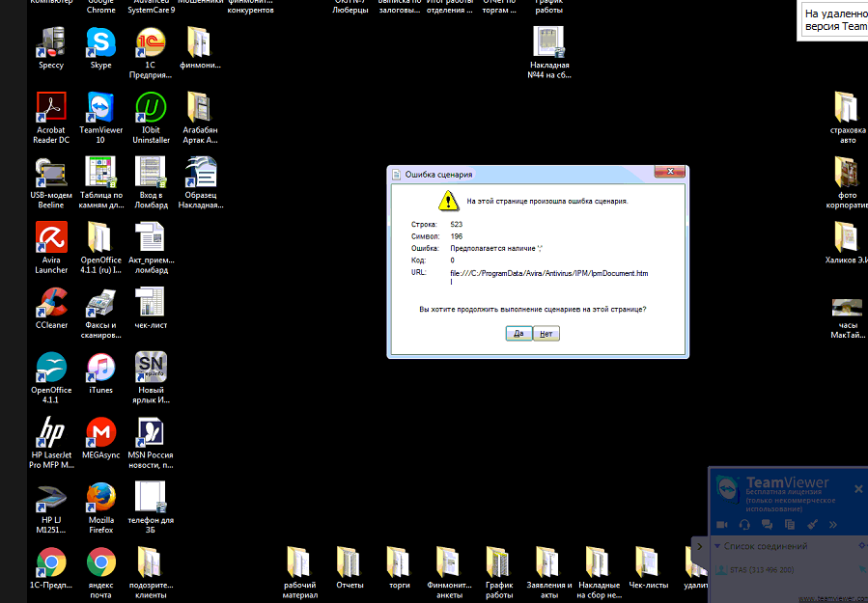Select the iTunes shortcut
Image resolution: width=868 pixels, height=603 pixels.
(x=100, y=372)
